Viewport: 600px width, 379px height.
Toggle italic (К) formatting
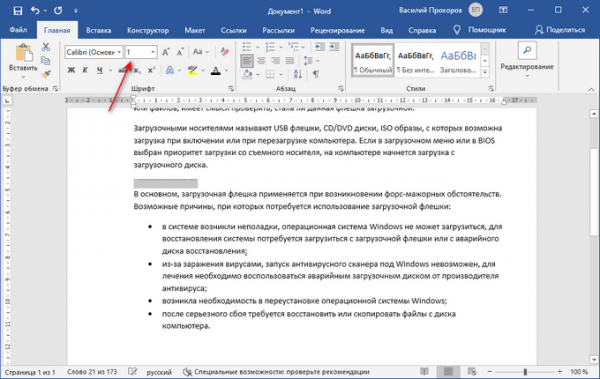pos(85,70)
